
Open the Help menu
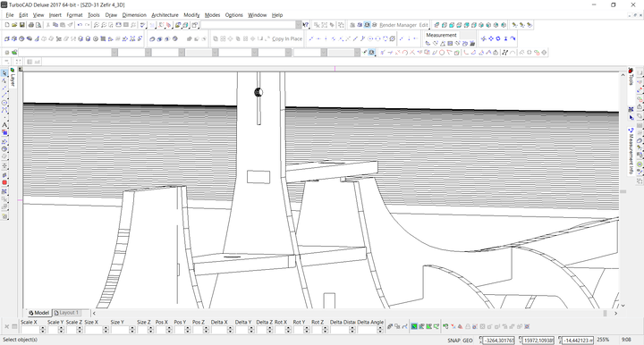tap(277, 15)
